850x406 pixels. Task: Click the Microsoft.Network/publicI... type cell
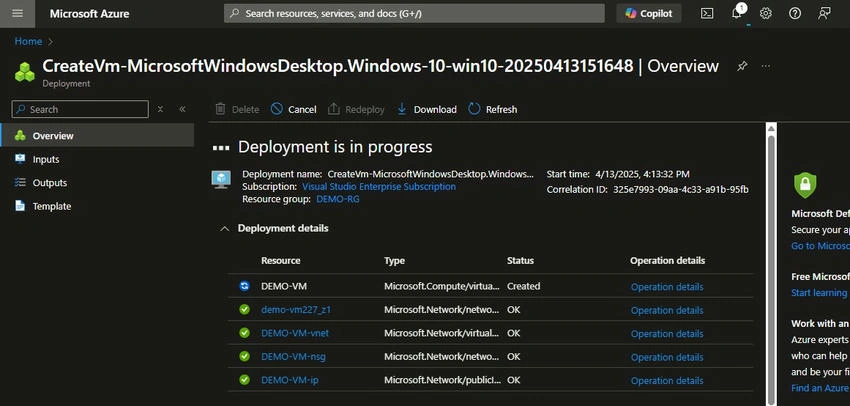pyautogui.click(x=442, y=380)
